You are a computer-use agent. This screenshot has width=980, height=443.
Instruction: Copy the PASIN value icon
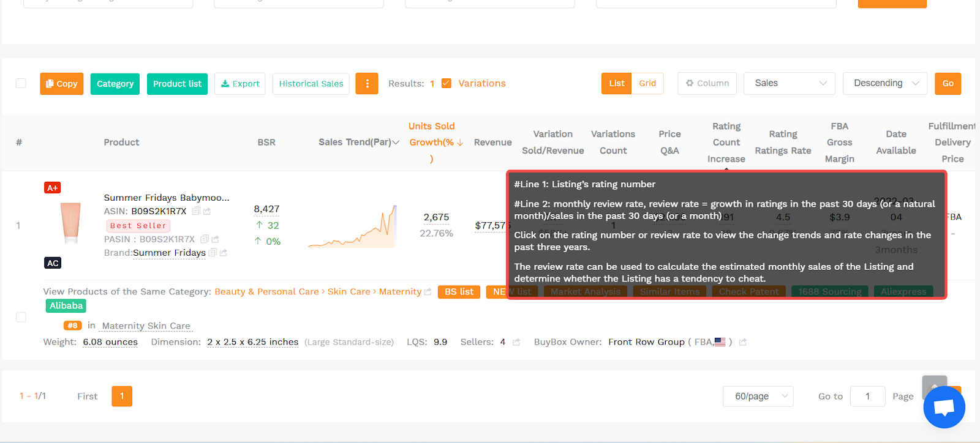click(205, 239)
